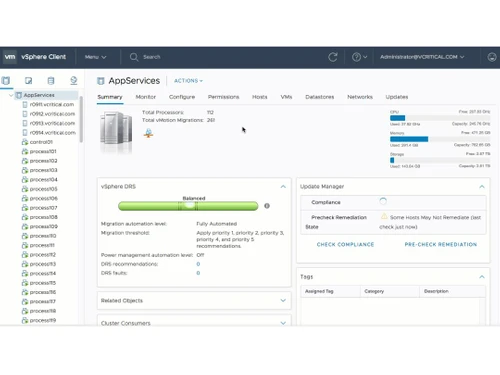Click the Storage usage bar
500x375 pixels.
[440, 160]
